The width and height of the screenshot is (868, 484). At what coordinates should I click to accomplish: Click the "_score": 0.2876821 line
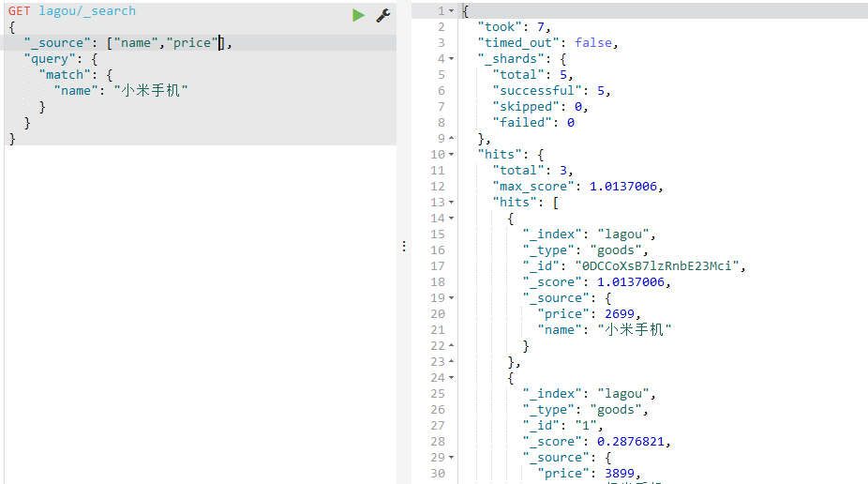click(597, 442)
